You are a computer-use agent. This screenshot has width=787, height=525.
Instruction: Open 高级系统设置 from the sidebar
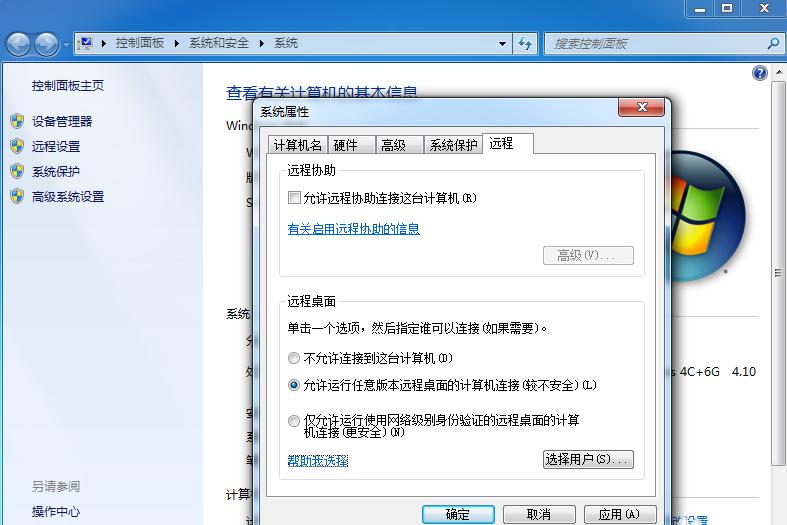coord(68,197)
